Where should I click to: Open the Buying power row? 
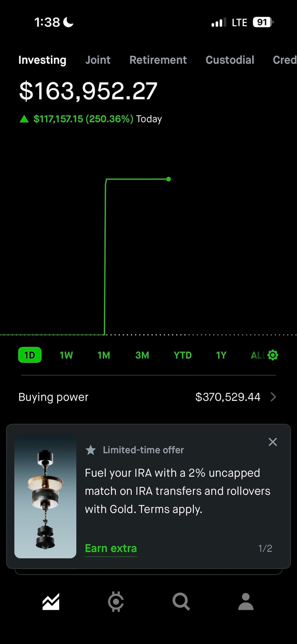pos(148,397)
